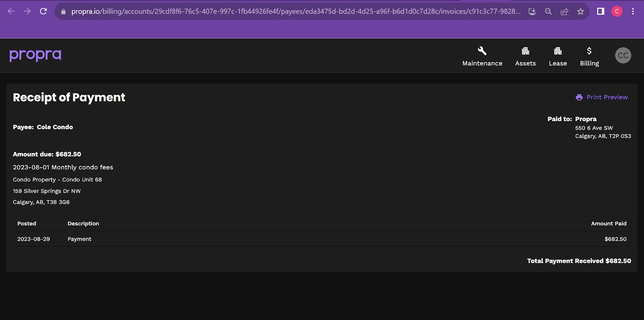The width and height of the screenshot is (644, 320).
Task: Click the Amount due $682.50 text
Action: [47, 154]
